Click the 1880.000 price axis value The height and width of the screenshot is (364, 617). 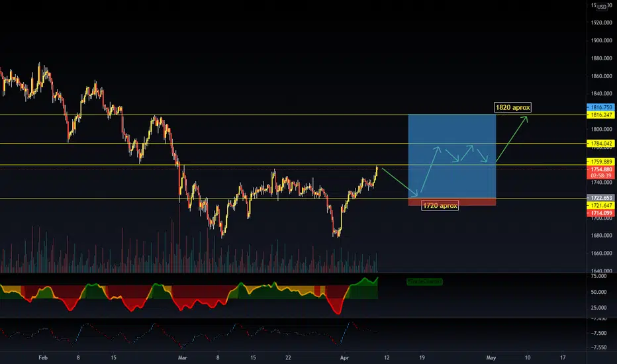[601, 58]
